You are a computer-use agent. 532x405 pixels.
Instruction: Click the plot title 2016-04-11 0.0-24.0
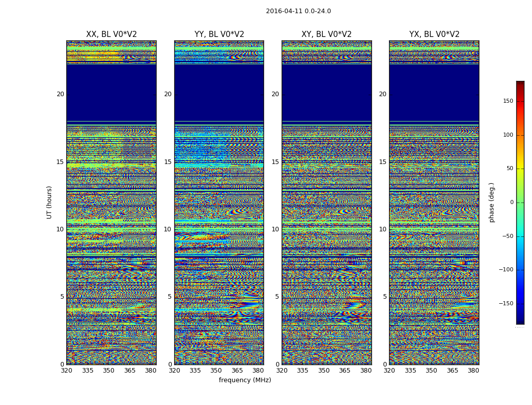(298, 11)
